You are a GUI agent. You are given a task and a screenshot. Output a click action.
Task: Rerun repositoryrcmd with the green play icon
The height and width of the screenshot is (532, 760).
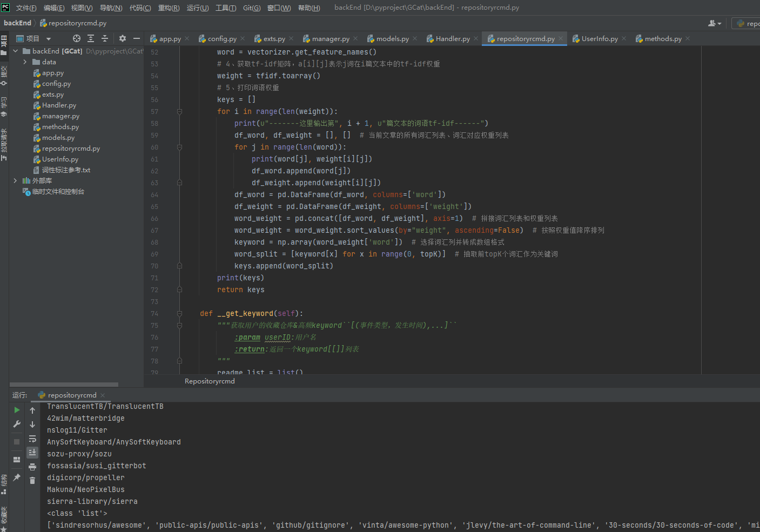[x=17, y=410]
